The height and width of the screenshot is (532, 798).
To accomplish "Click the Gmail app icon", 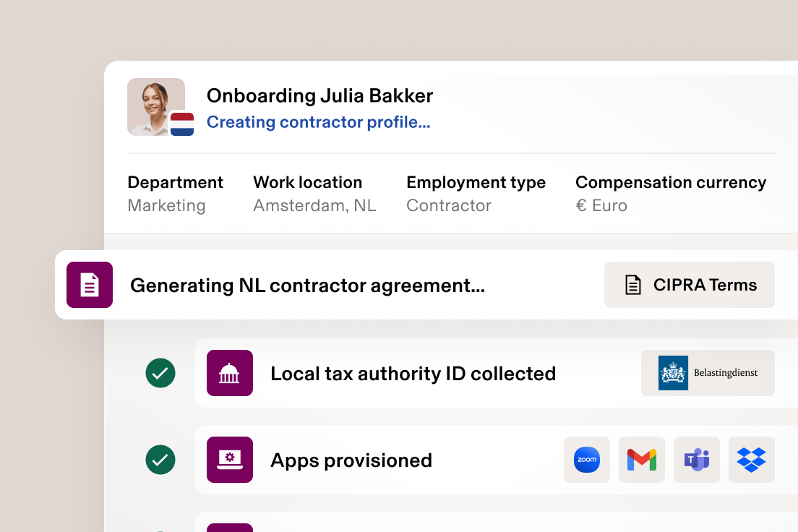I will 641,460.
